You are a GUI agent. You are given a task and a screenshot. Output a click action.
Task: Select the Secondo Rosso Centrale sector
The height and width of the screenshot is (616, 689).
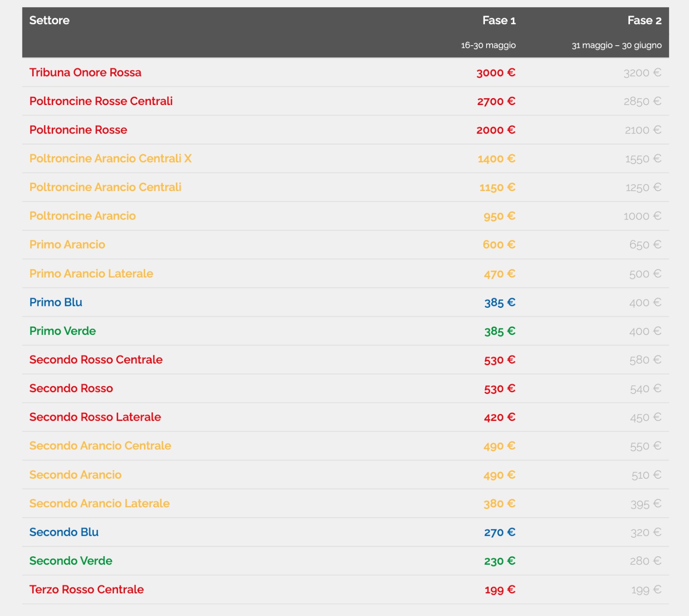click(x=96, y=360)
